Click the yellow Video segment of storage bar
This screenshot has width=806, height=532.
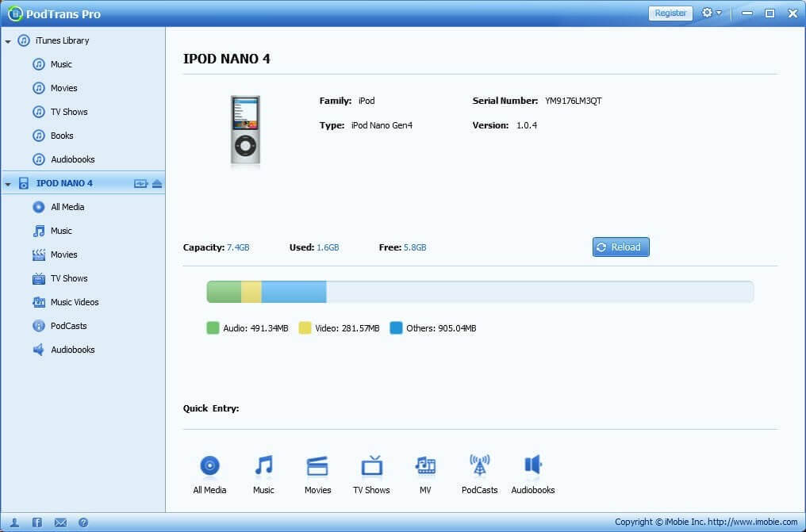coord(251,292)
